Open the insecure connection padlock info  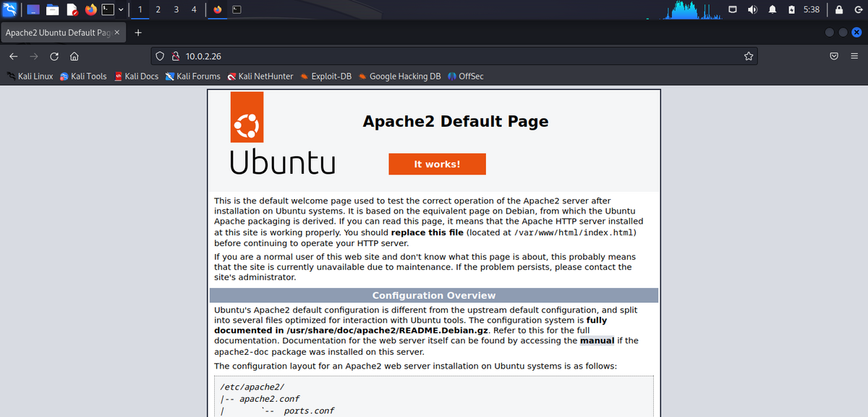click(x=175, y=56)
